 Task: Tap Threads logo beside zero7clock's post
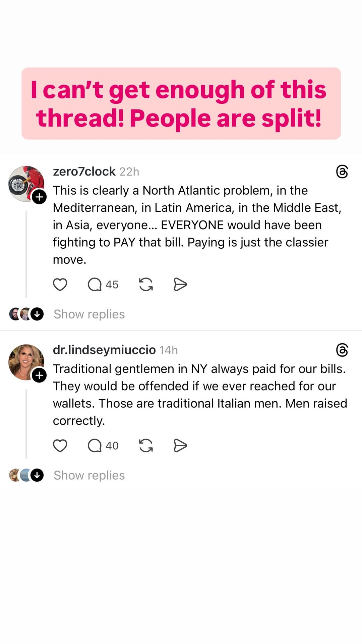(x=342, y=171)
